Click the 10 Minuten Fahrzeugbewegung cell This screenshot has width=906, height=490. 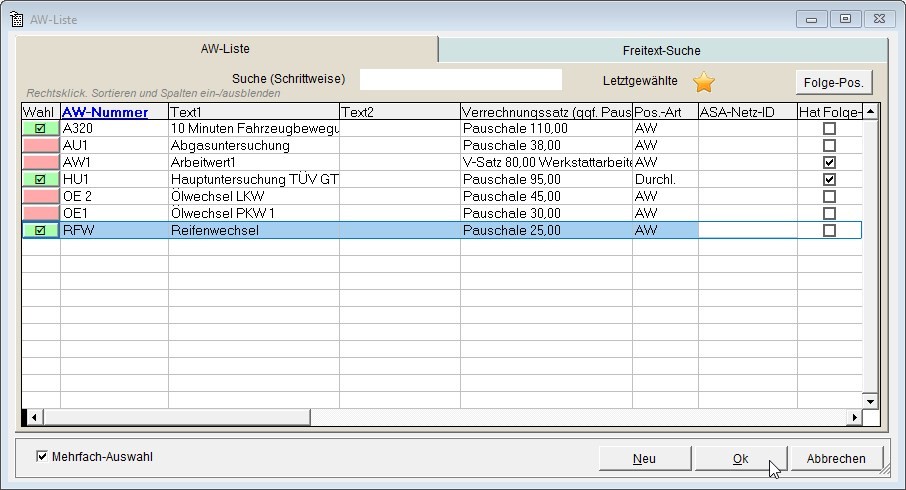[x=254, y=128]
